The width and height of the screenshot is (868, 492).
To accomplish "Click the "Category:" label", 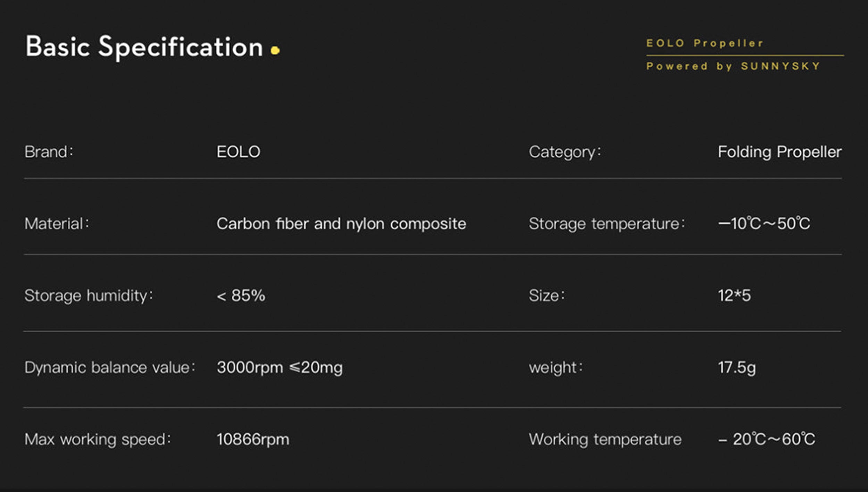I will point(565,152).
